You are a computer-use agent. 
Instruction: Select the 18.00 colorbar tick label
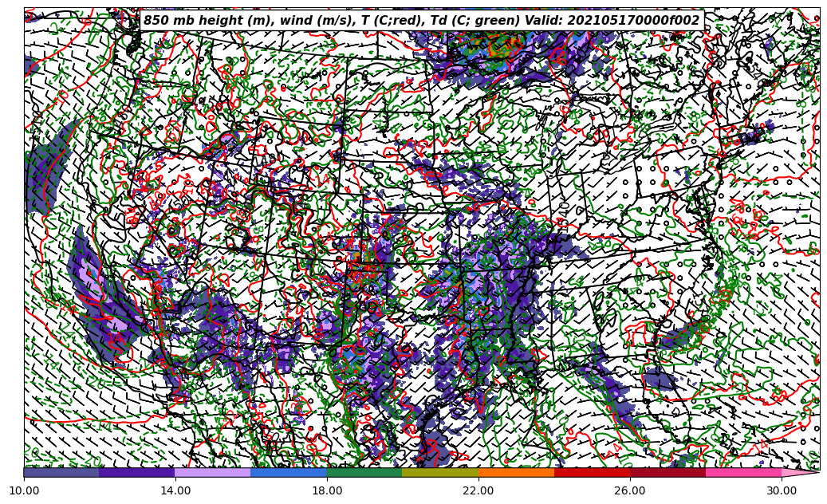click(326, 490)
